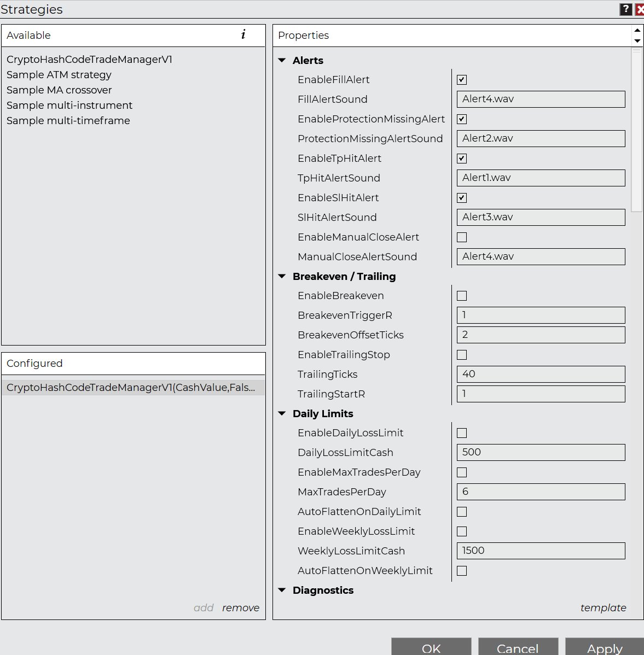Click the MaxTradesPerDay property label
Viewport: 644px width, 655px height.
click(342, 492)
